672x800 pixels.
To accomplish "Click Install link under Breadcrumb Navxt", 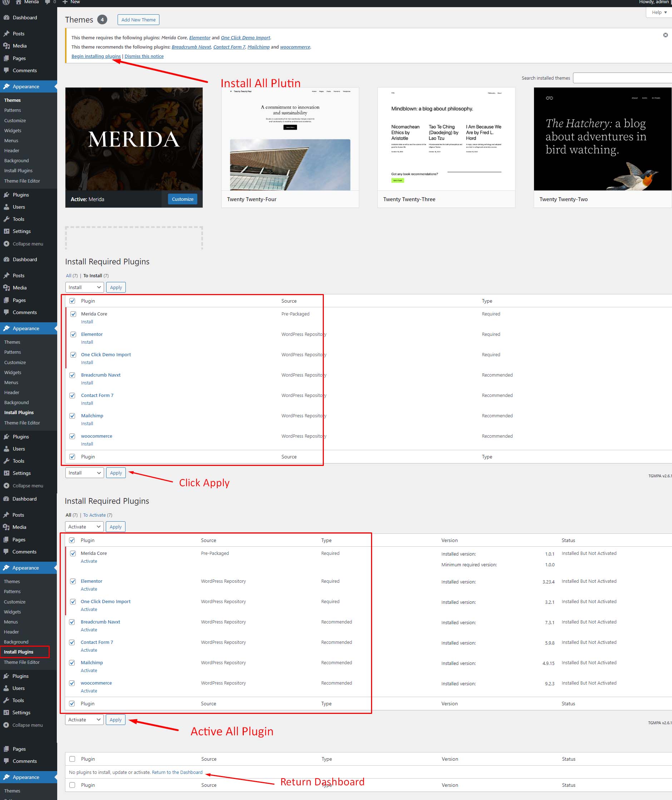I will coord(87,383).
